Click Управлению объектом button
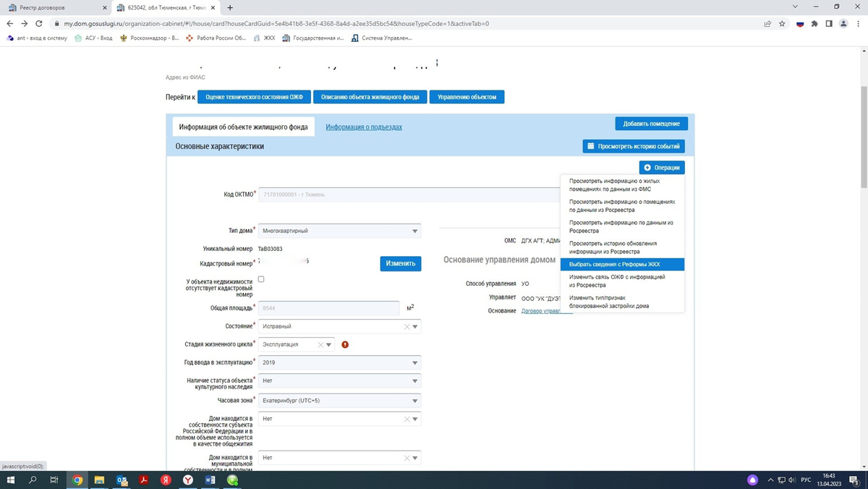The image size is (868, 489). 467,97
